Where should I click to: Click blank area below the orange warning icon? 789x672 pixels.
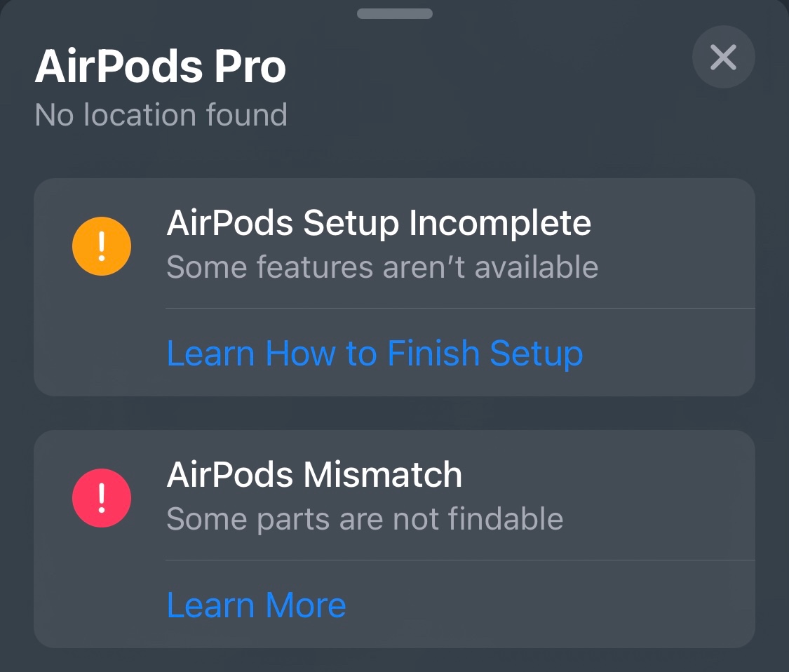coord(102,337)
